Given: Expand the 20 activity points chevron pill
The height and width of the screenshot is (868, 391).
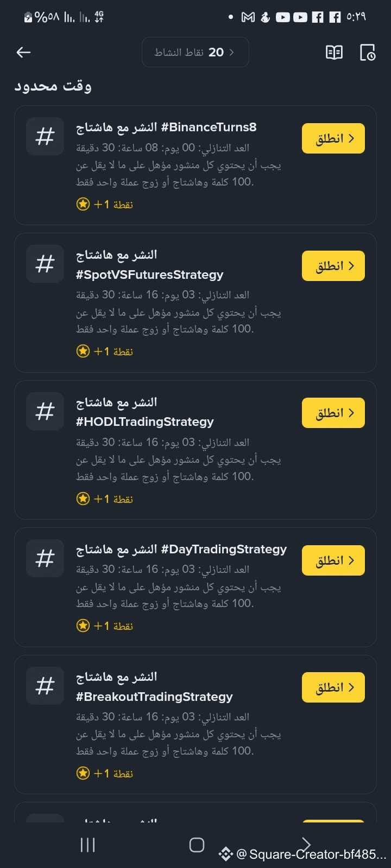Looking at the screenshot, I should tap(195, 52).
